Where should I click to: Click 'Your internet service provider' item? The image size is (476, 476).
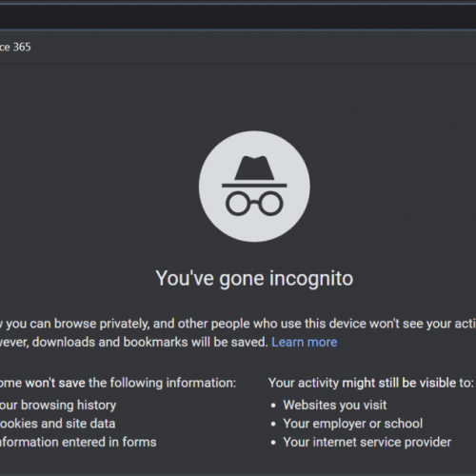pos(367,442)
